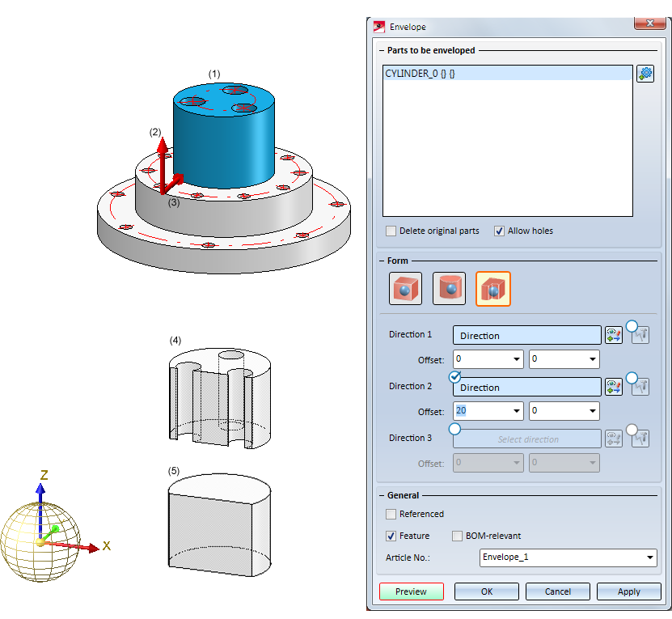Click the Direction 1 input field

[526, 336]
